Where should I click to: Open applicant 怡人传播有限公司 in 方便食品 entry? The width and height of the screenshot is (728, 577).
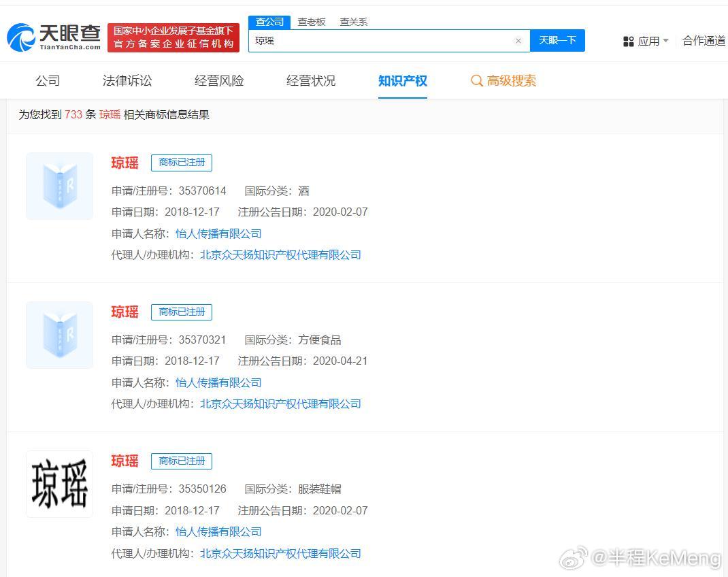(x=218, y=382)
